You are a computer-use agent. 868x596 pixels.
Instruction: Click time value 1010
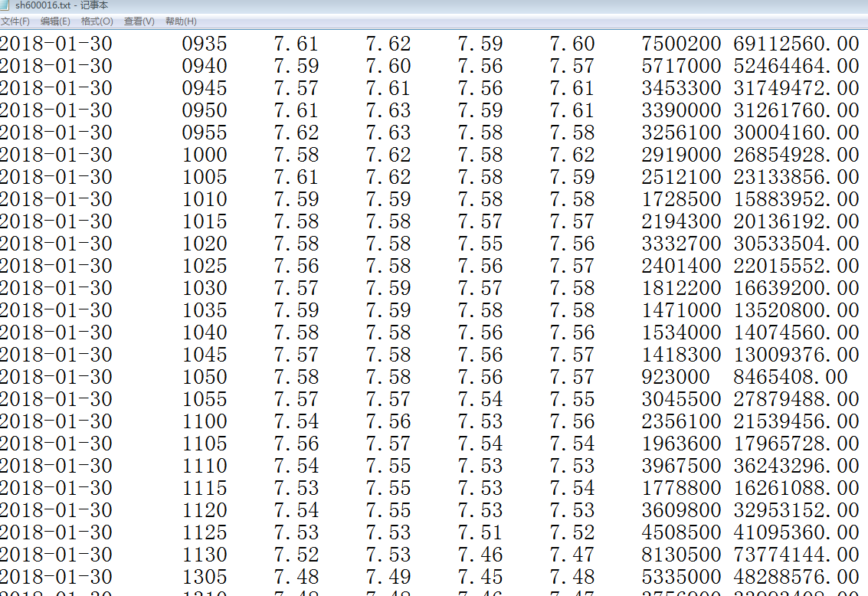pos(205,199)
